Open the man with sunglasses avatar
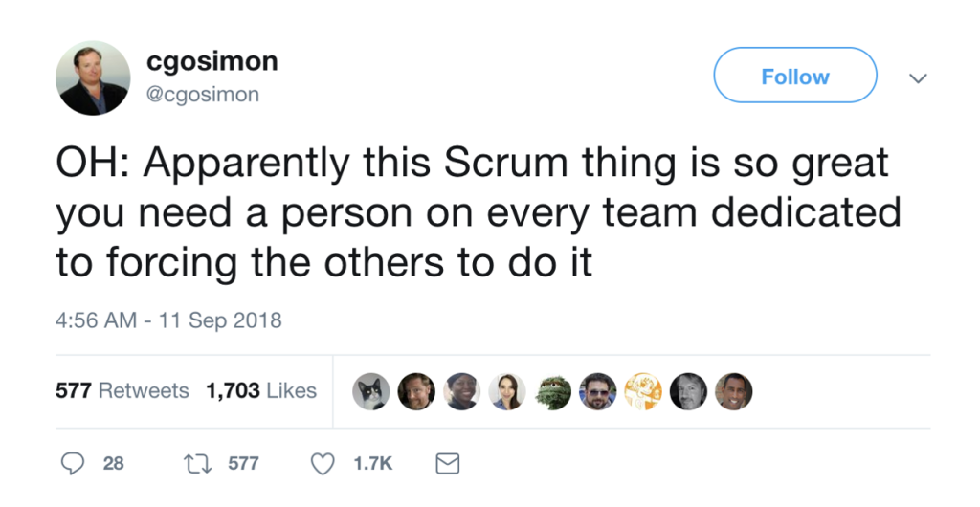The height and width of the screenshot is (507, 980). pyautogui.click(x=598, y=391)
